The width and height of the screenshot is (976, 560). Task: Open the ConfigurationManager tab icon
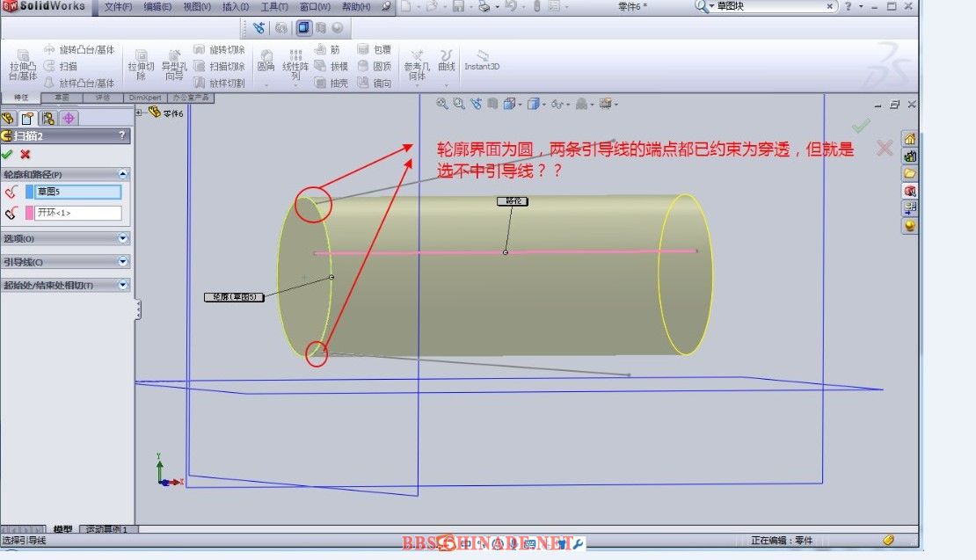(48, 118)
